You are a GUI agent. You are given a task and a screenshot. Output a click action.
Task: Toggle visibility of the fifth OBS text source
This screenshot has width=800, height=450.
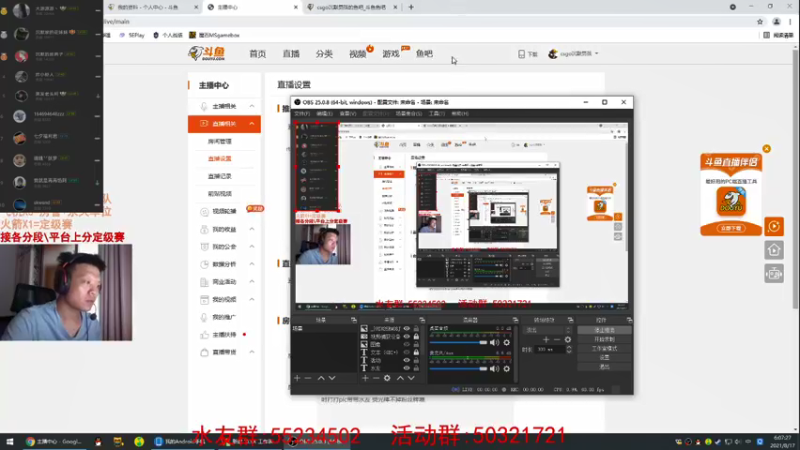[407, 360]
